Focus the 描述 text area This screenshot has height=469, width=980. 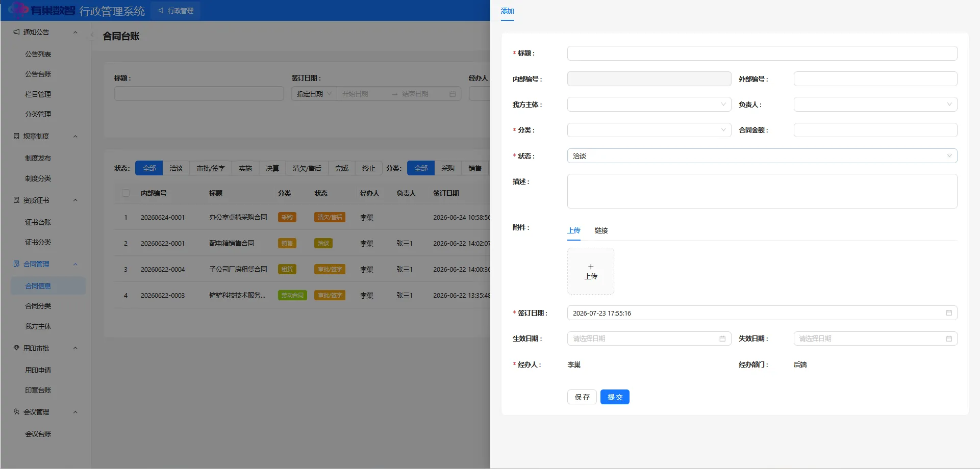click(x=762, y=191)
